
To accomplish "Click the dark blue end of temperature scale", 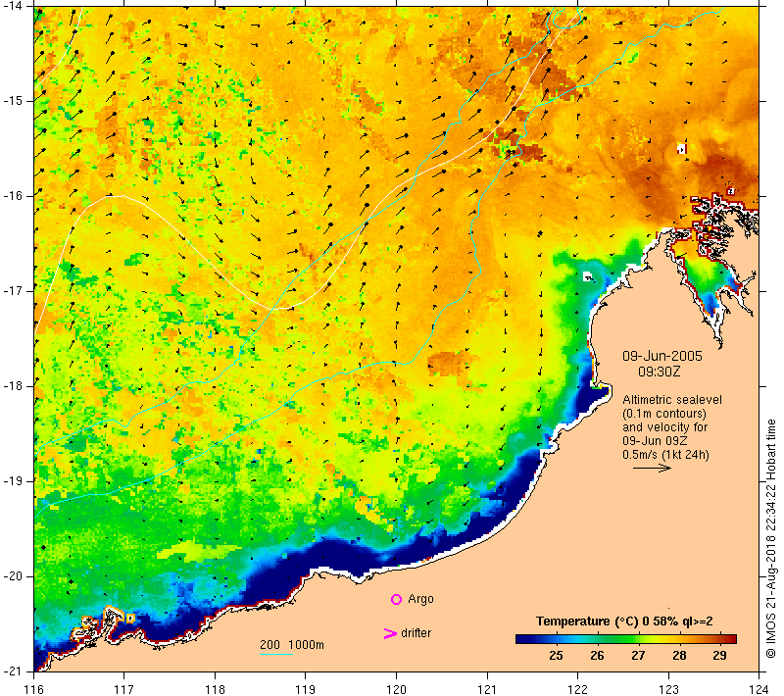I will [522, 639].
